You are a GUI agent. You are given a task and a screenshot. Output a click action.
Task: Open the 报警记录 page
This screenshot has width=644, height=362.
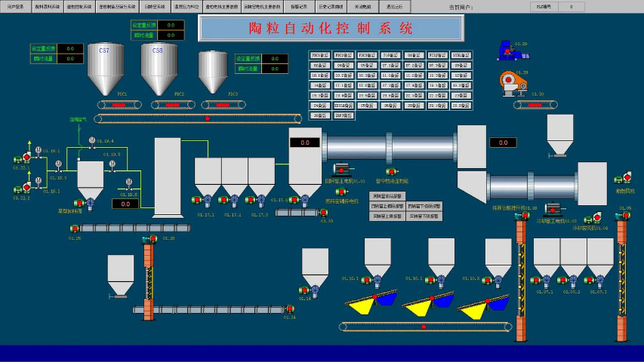pos(298,7)
